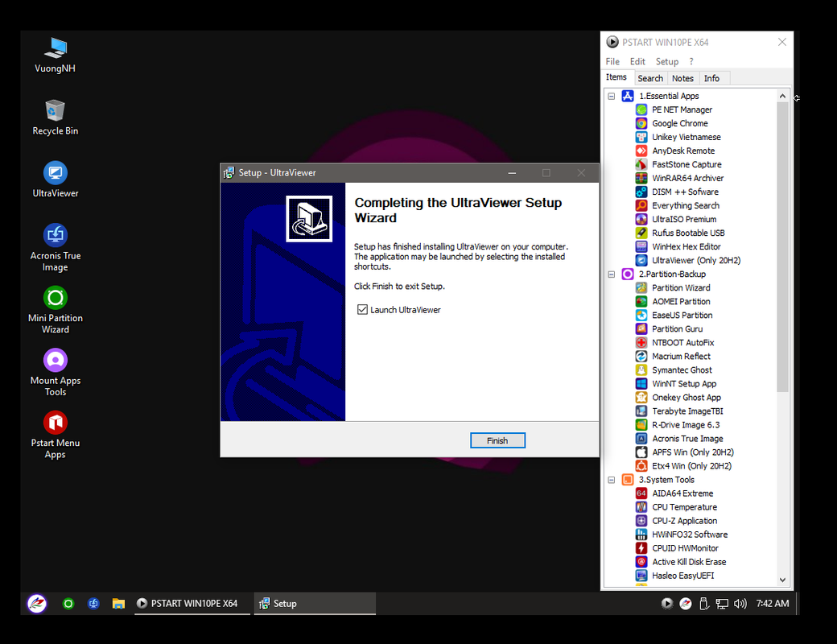837x644 pixels.
Task: Select the Items tab in PSTART
Action: (616, 77)
